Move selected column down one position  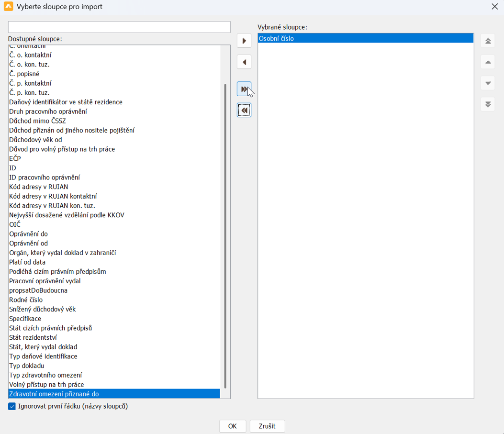click(x=488, y=83)
